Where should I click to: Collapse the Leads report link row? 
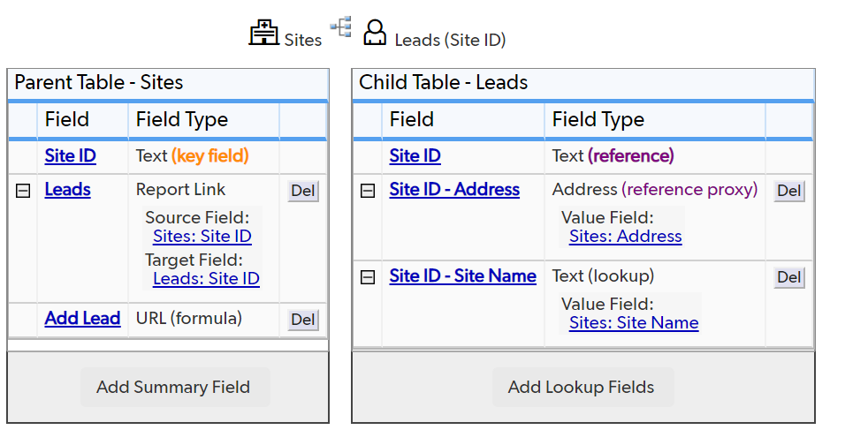[x=23, y=191]
